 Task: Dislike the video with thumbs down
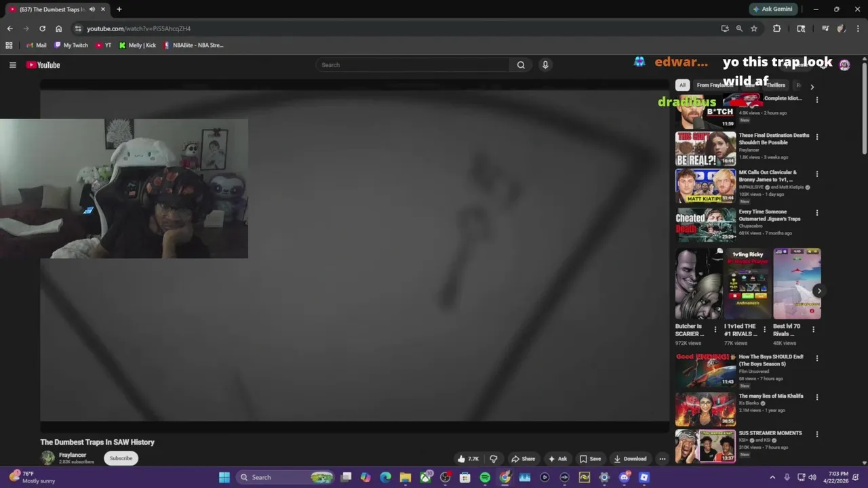click(493, 459)
